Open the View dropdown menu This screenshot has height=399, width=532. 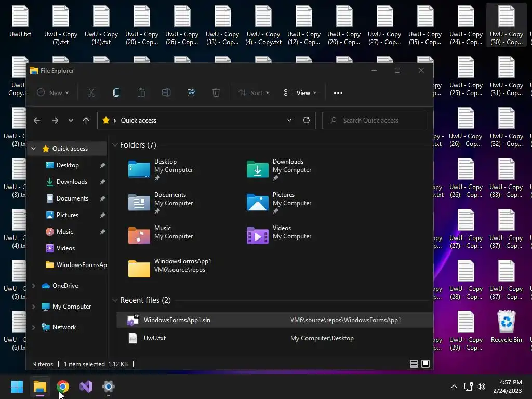[300, 92]
